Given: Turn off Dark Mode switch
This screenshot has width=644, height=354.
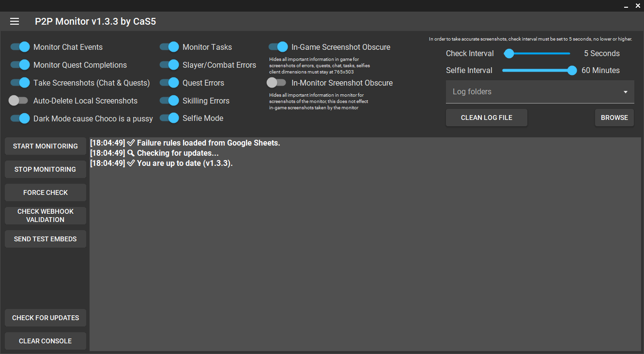Looking at the screenshot, I should coord(20,118).
